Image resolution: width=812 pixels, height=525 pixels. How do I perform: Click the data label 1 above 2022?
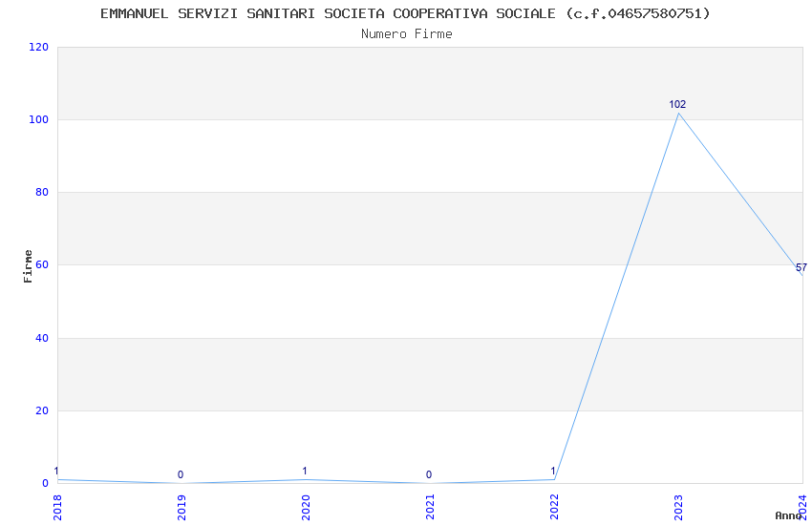553,472
